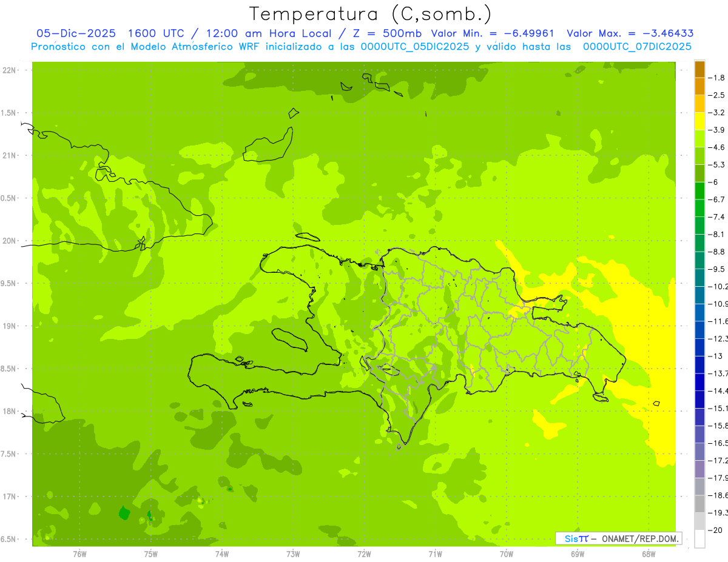Click the '20N' latitude axis label
Viewport: 728px width, 562px height.
click(x=9, y=241)
